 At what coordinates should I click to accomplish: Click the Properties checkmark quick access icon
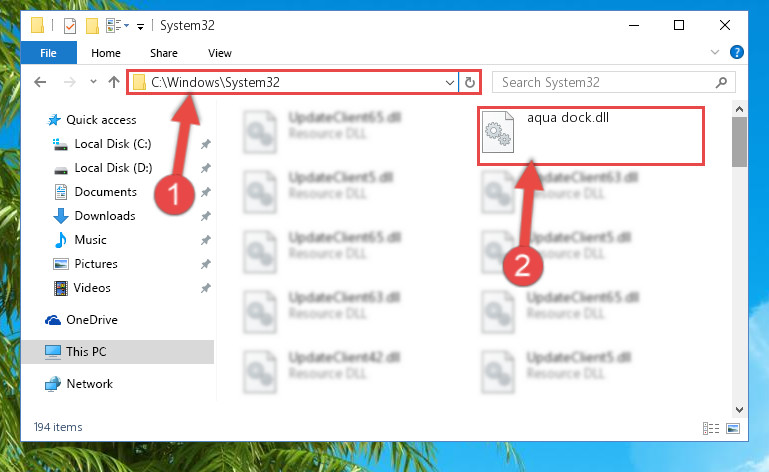point(70,26)
